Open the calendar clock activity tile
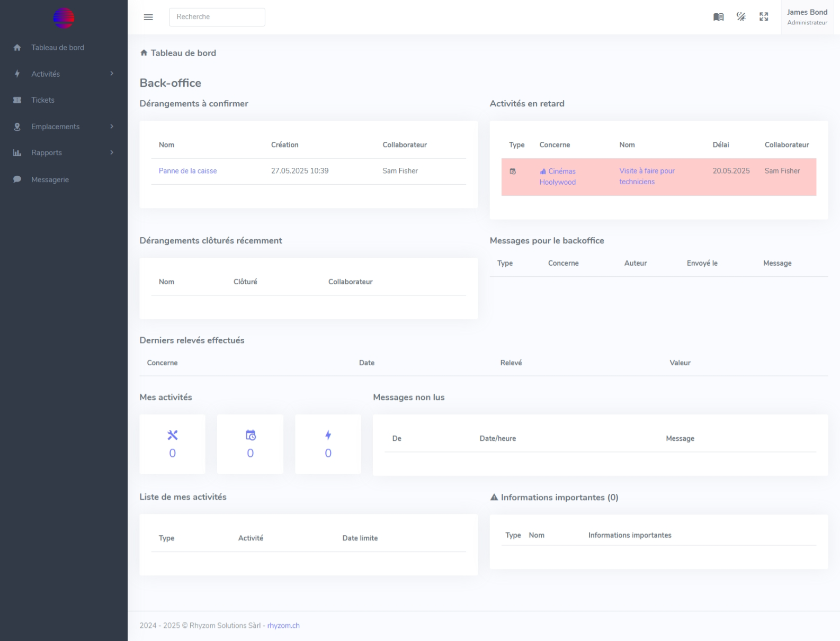Image resolution: width=840 pixels, height=641 pixels. point(250,444)
